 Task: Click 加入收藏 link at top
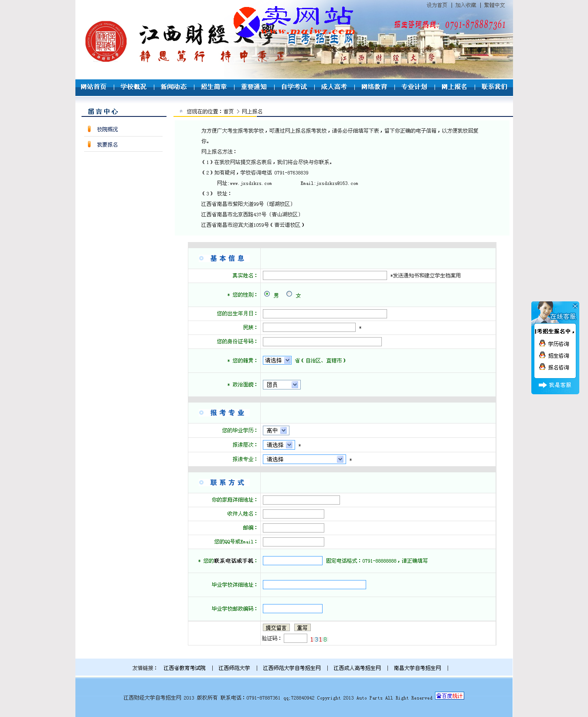pos(466,5)
